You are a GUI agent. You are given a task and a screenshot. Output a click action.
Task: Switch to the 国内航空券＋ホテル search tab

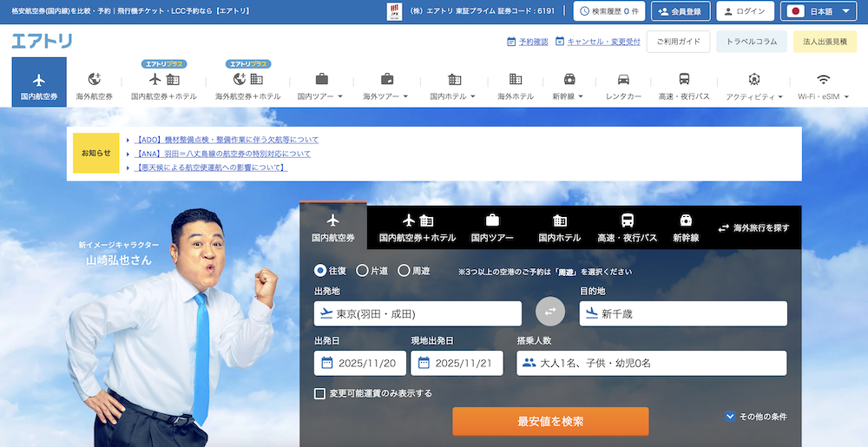tap(418, 227)
